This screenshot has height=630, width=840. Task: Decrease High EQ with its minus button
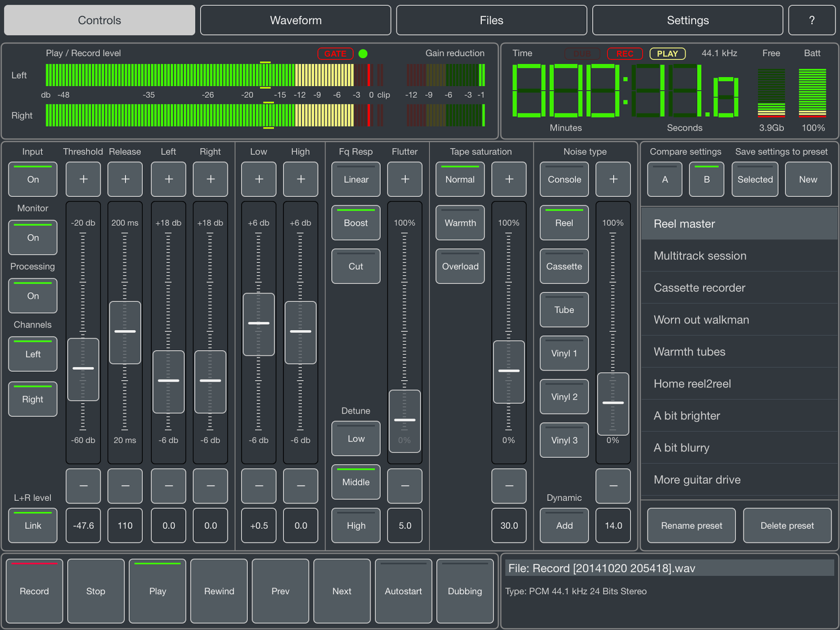click(x=301, y=486)
